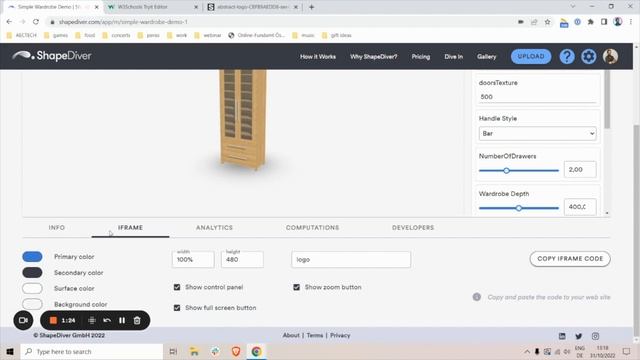Open a new browser tab with plus icon

coord(311,7)
